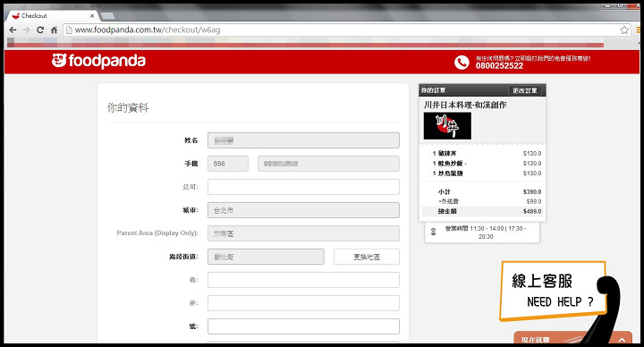Click the 更換地區 change area button
644x347 pixels.
pyautogui.click(x=367, y=257)
